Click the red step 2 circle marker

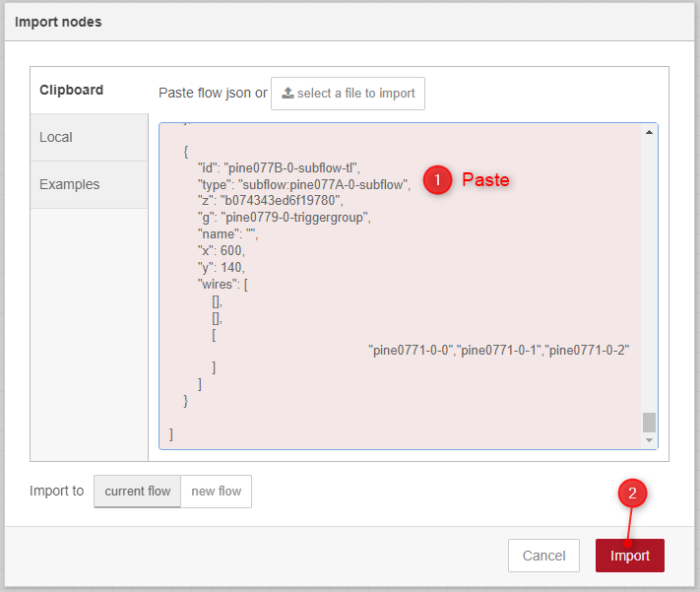coord(632,493)
